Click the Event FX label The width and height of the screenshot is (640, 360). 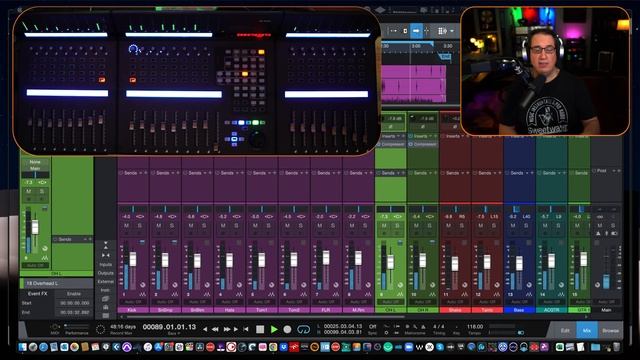[x=38, y=293]
